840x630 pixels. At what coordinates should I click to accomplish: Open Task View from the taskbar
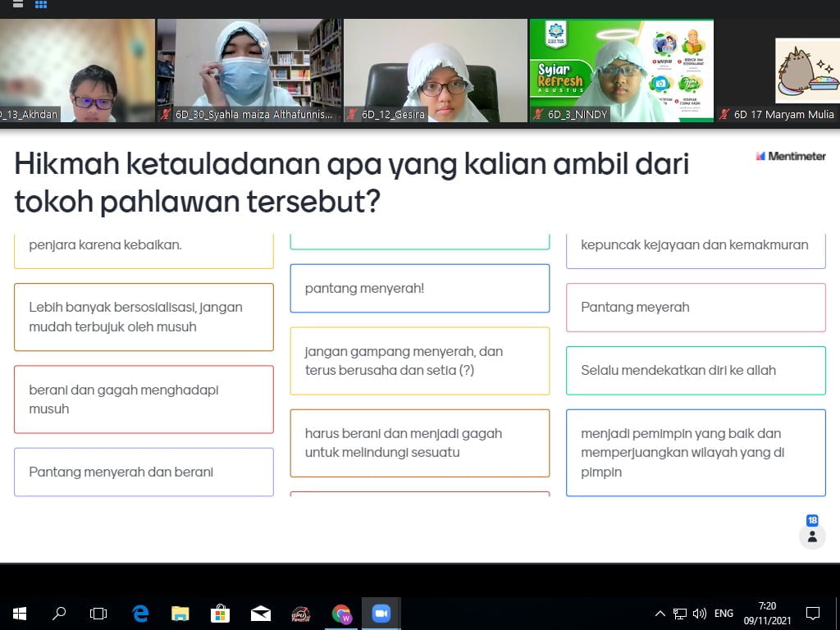coord(98,613)
